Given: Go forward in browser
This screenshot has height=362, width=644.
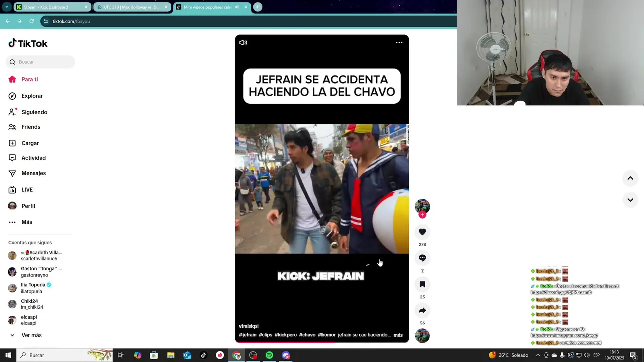Looking at the screenshot, I should click(x=19, y=21).
